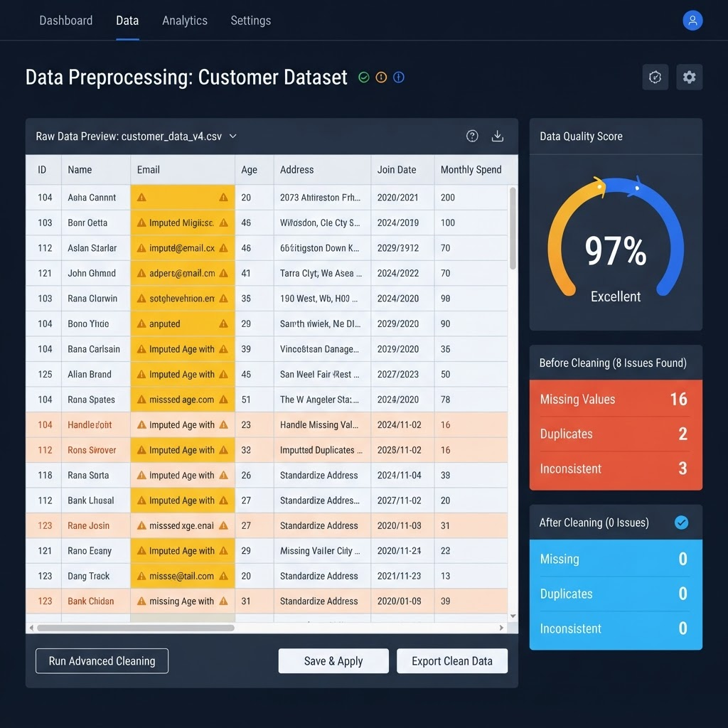Click Run Advanced Cleaning button
Screen dimensions: 728x728
point(102,660)
